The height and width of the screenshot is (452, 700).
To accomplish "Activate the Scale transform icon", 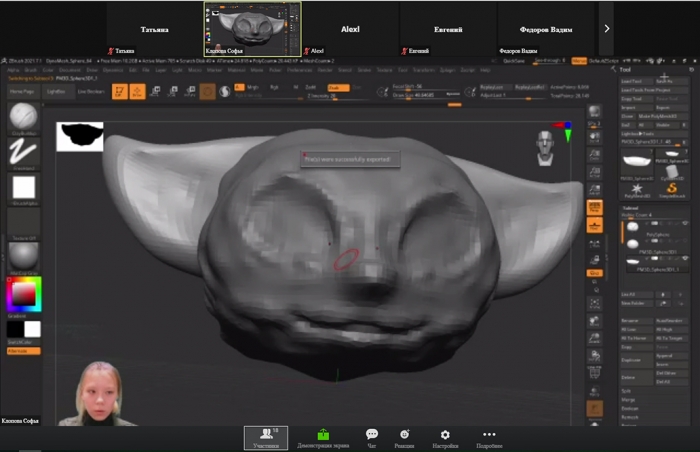I will tap(172, 91).
